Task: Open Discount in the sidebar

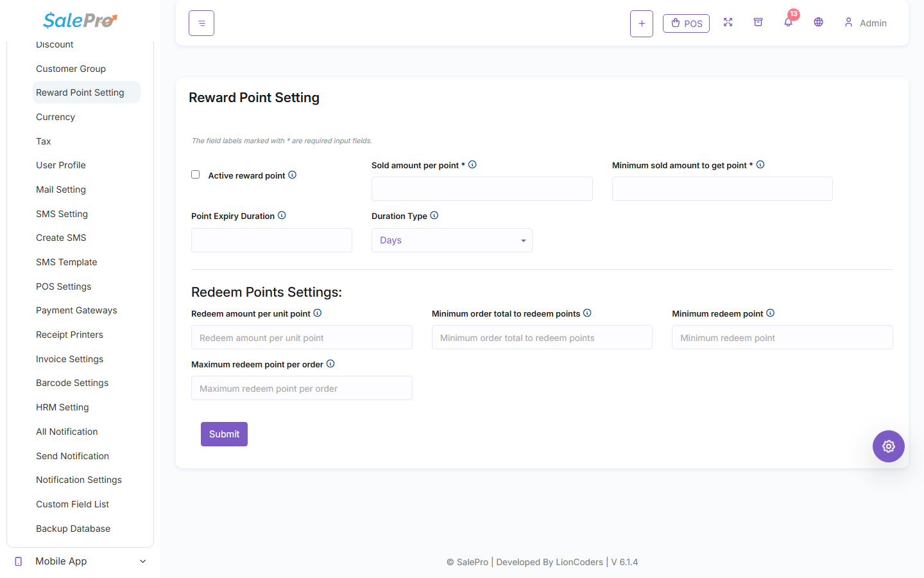Action: pos(55,45)
